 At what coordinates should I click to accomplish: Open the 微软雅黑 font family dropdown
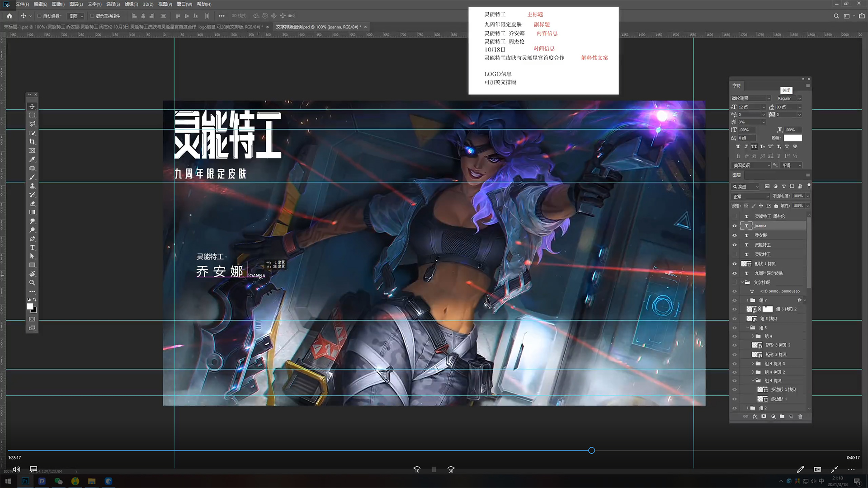point(768,99)
